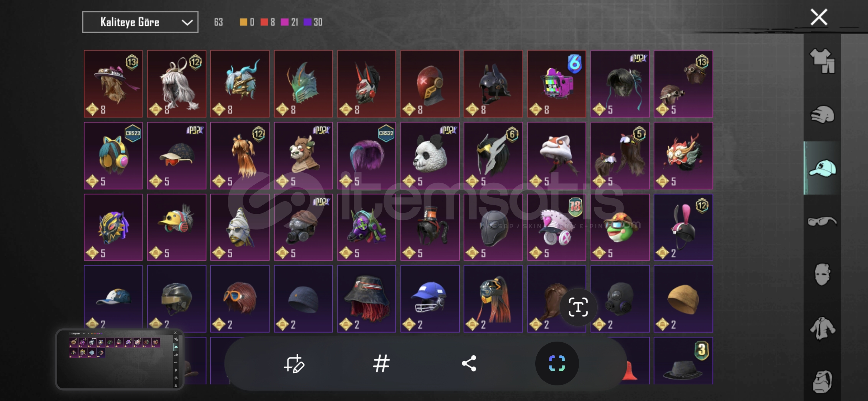
Task: Click the purple quality count swatch
Action: (x=307, y=22)
